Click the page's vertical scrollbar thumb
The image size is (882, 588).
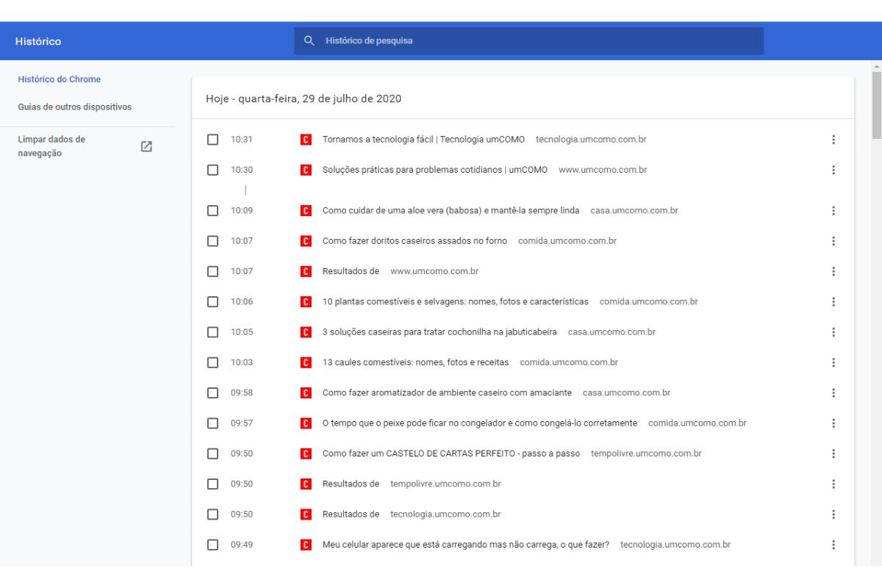tap(876, 103)
